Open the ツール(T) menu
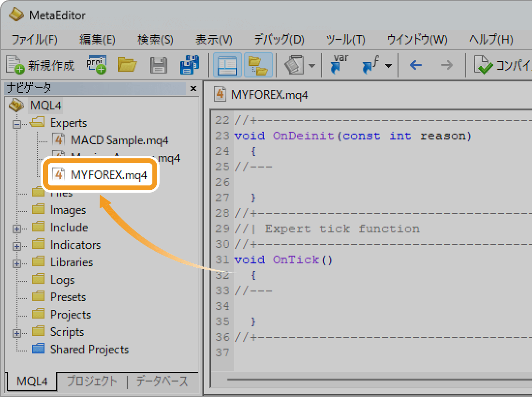The height and width of the screenshot is (397, 532). pos(345,39)
